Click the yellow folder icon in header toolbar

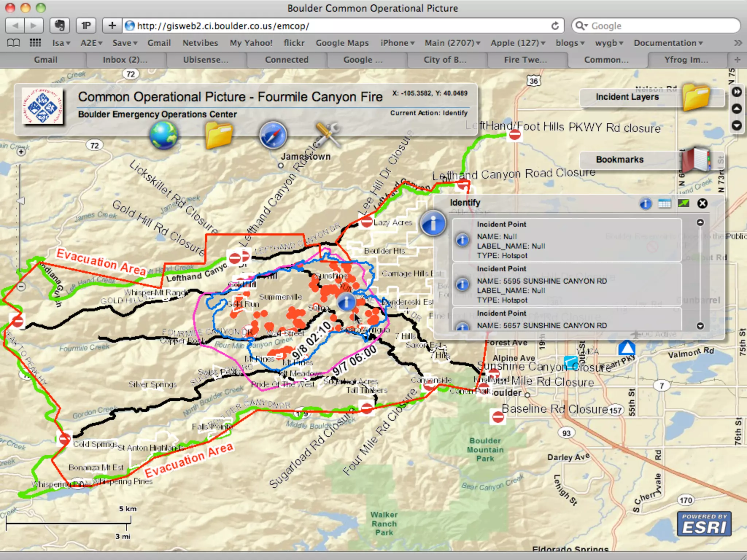click(218, 136)
